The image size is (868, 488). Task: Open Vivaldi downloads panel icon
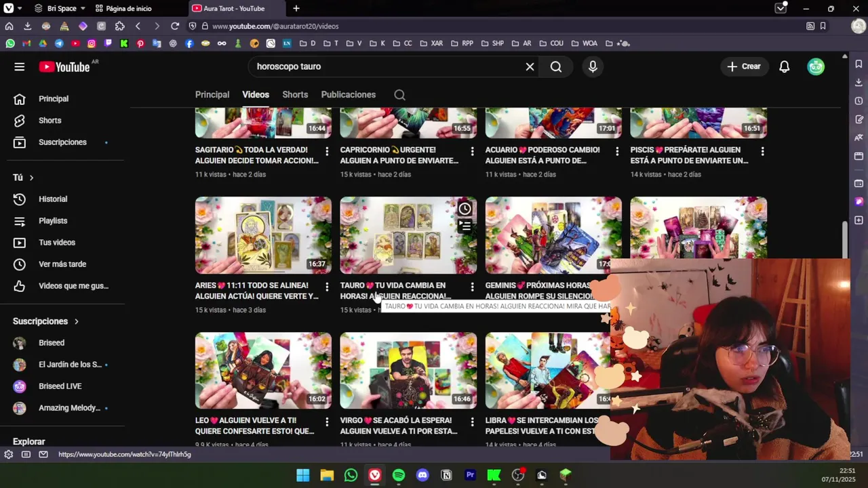point(27,26)
